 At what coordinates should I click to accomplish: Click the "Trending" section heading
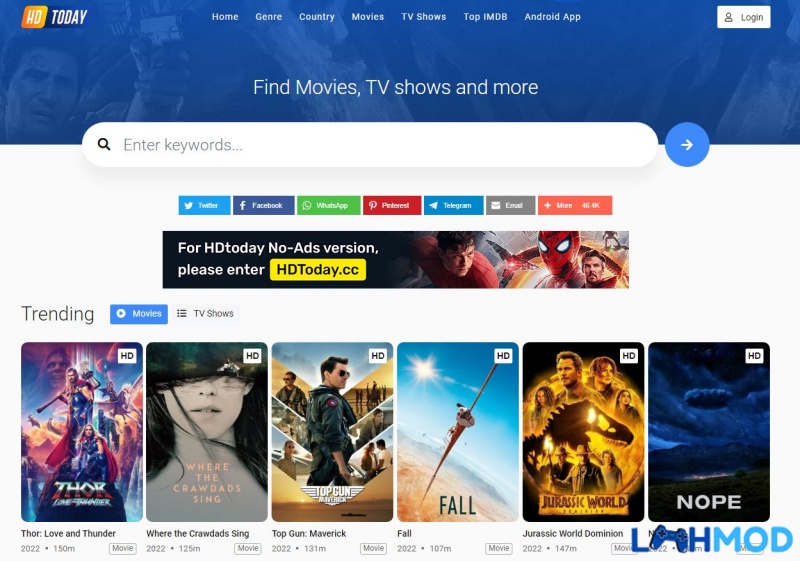pos(58,314)
